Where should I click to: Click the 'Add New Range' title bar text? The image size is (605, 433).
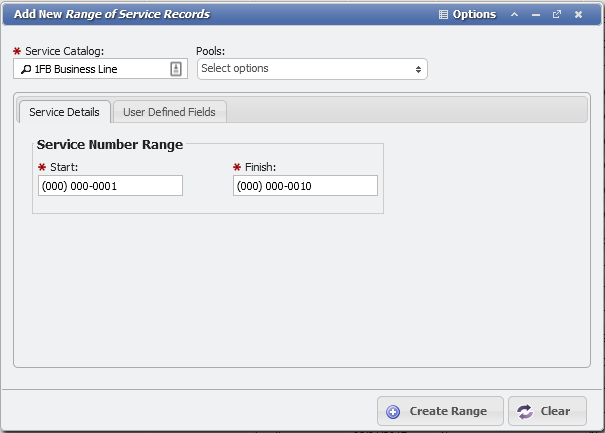coord(112,15)
